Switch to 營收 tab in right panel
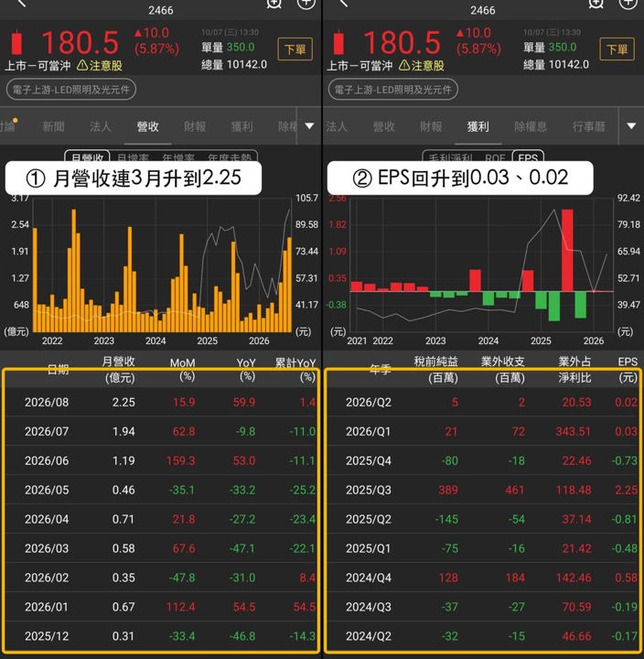Image resolution: width=644 pixels, height=659 pixels. pyautogui.click(x=384, y=126)
